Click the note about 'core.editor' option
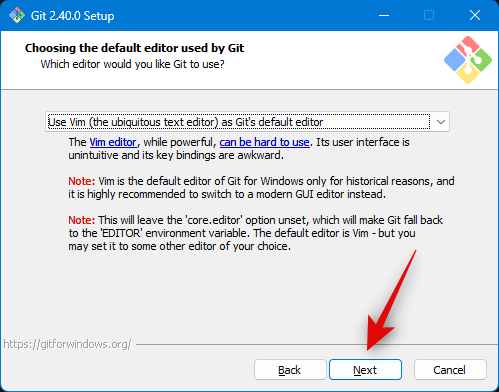Screen dimensions: 499x392 [x=256, y=233]
